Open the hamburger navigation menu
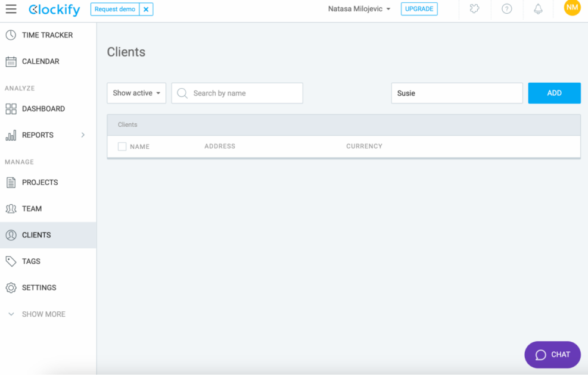Screen dimensions: 588x375 click(x=11, y=9)
